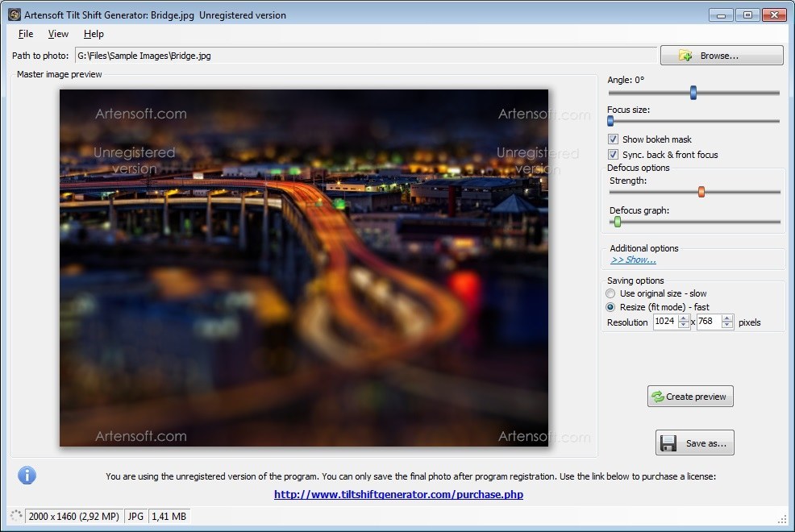Open the Help menu

pyautogui.click(x=94, y=34)
